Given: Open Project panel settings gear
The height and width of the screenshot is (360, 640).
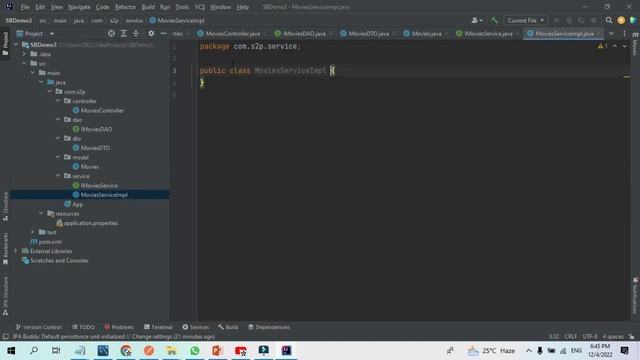Looking at the screenshot, I should tap(151, 33).
